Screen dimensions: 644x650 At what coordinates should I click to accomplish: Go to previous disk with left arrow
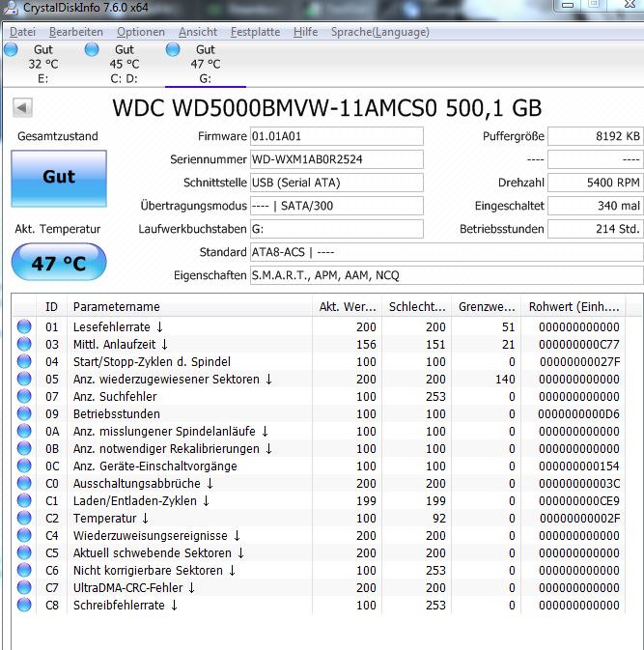[x=22, y=108]
